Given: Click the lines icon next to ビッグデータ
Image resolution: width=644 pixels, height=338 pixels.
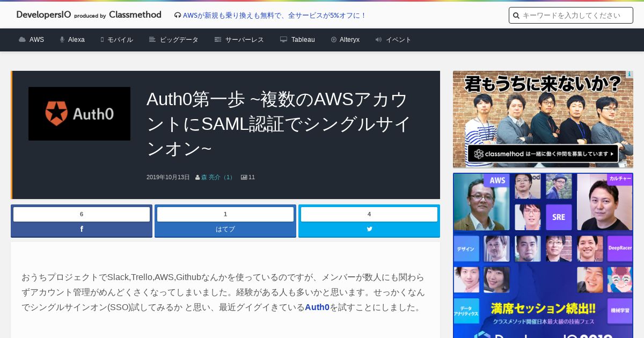Looking at the screenshot, I should [152, 40].
